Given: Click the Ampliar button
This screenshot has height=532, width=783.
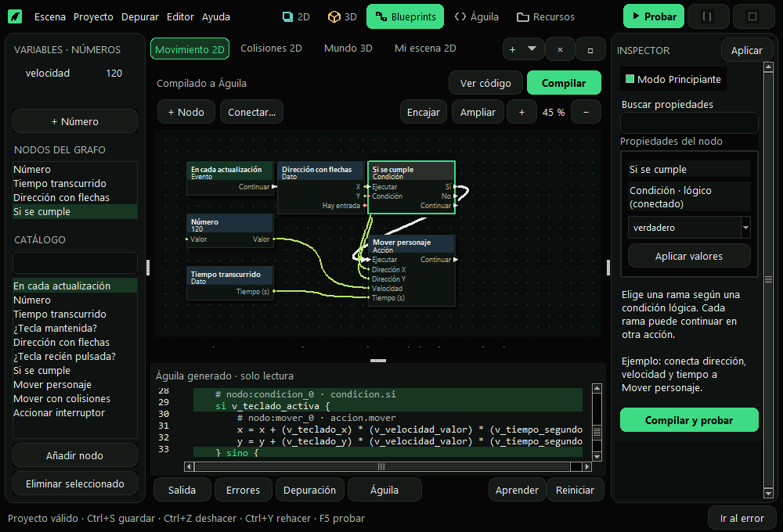Looking at the screenshot, I should (x=478, y=112).
